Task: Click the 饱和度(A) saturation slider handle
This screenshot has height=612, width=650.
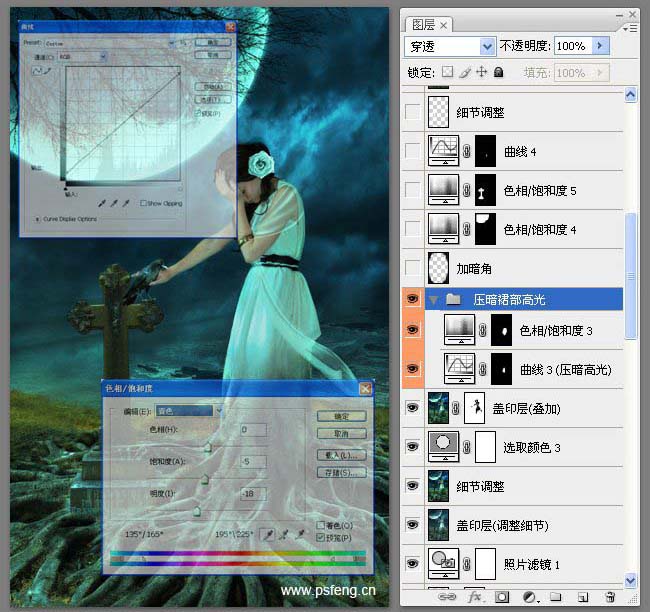Action: pyautogui.click(x=205, y=479)
